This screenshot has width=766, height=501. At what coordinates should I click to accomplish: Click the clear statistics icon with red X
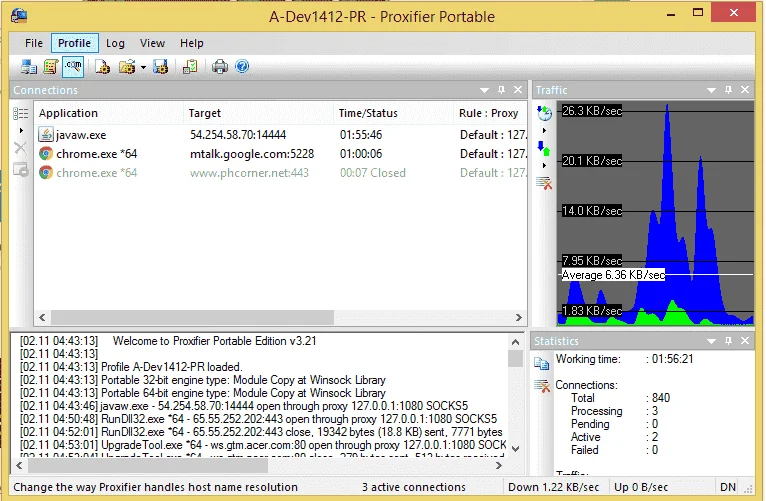[542, 386]
